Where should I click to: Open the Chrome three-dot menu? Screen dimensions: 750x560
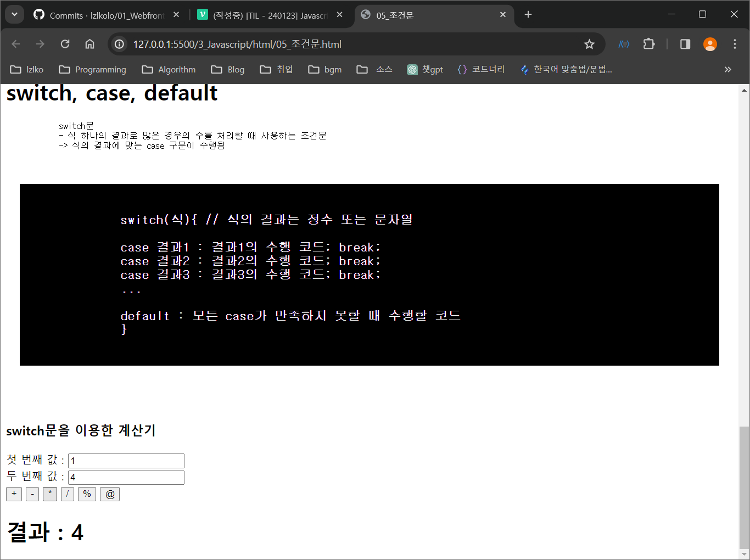[x=734, y=44]
